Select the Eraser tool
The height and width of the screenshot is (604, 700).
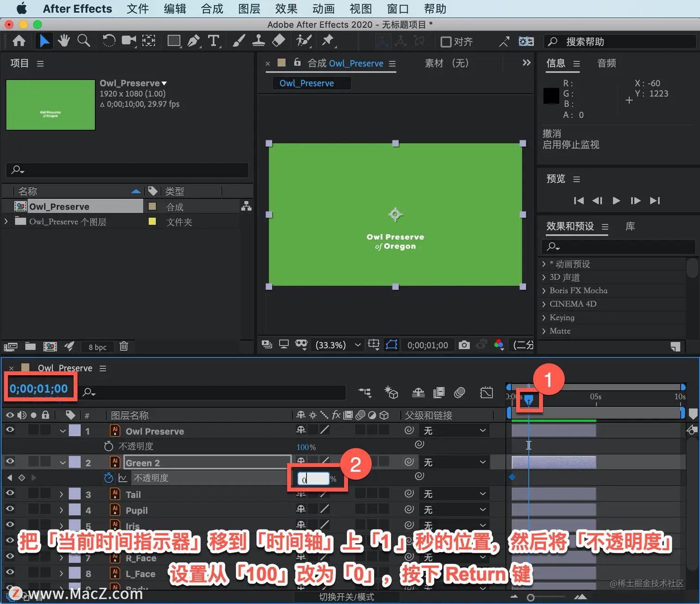(278, 41)
